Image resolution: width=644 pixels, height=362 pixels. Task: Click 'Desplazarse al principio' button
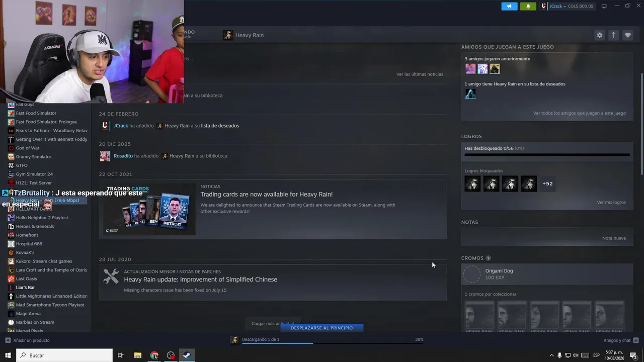pos(321,328)
